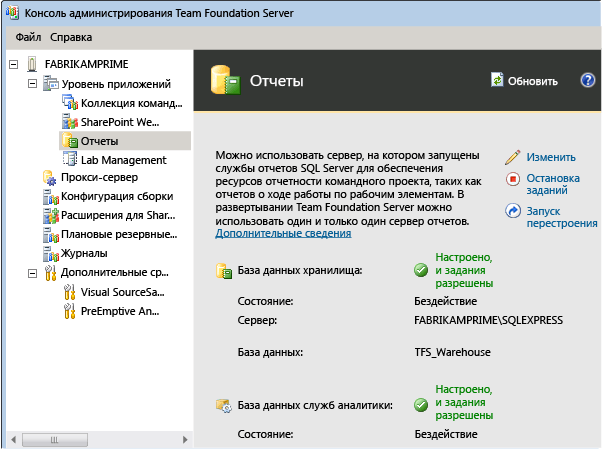Viewport: 602px width, 449px height.
Task: Click the SharePoint We... tree icon
Action: click(x=70, y=121)
